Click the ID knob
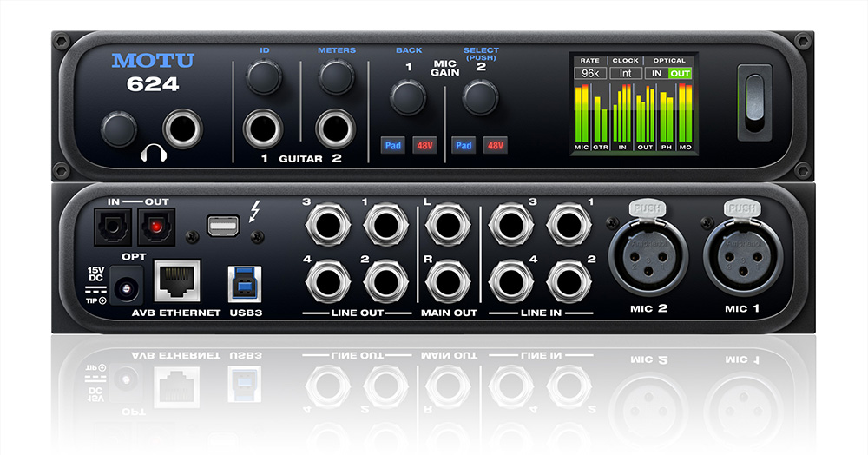 coord(262,79)
